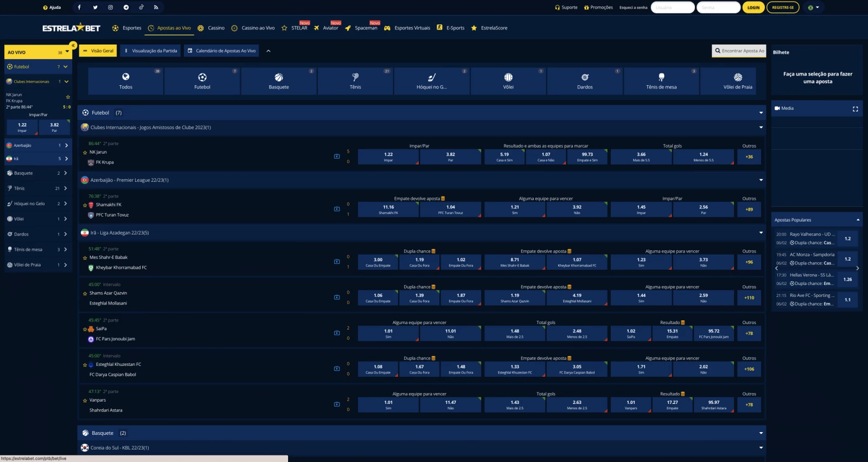
Task: Focus the Senha password field
Action: (718, 8)
